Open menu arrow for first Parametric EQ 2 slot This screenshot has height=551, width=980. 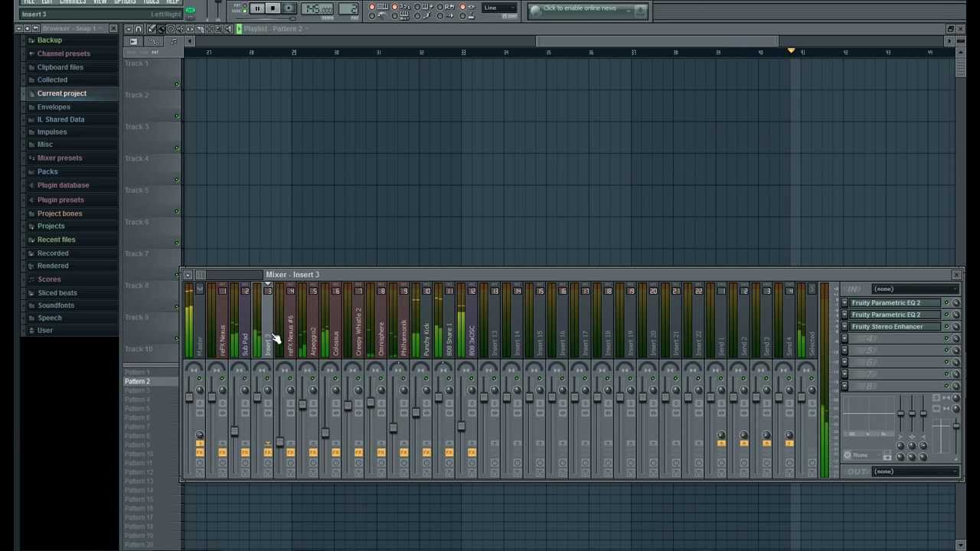click(x=844, y=303)
